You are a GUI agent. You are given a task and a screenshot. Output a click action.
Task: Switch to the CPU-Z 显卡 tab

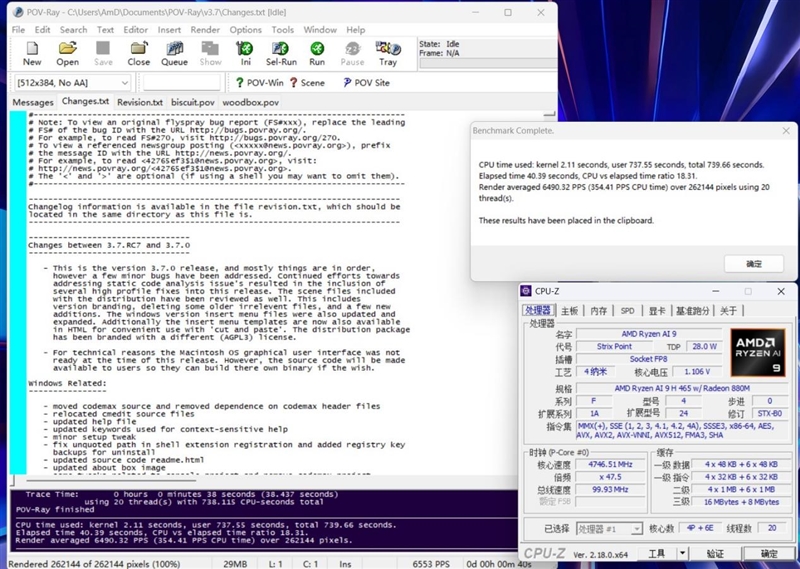point(657,310)
